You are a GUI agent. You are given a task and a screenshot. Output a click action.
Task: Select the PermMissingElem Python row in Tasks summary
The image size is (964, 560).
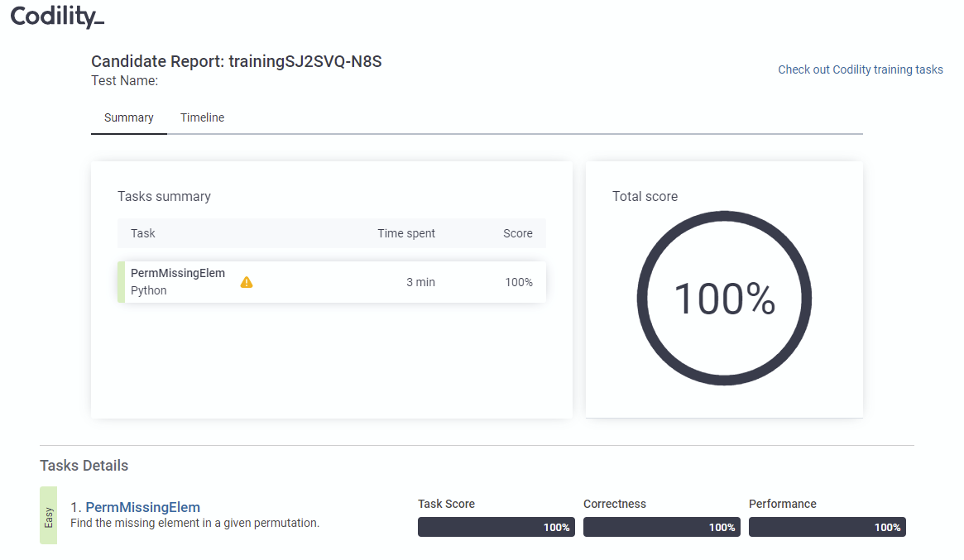(x=331, y=282)
